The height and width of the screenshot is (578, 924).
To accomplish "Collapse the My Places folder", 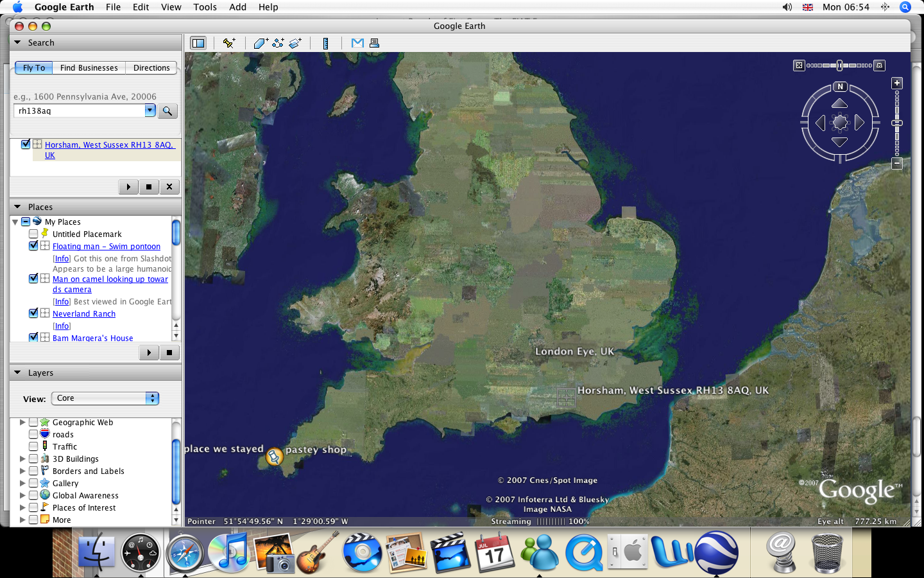I will click(x=15, y=222).
